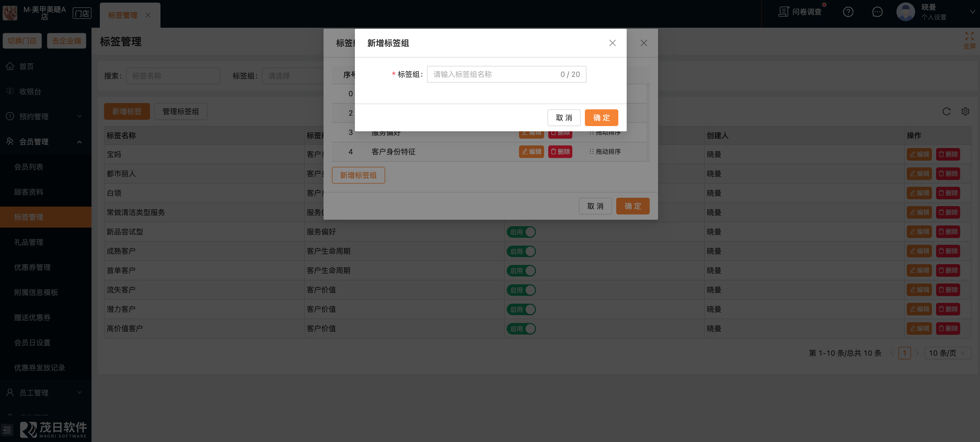Collapse sidebar with bottom-left menu icon
Screen dimensions: 980x442
7,430
